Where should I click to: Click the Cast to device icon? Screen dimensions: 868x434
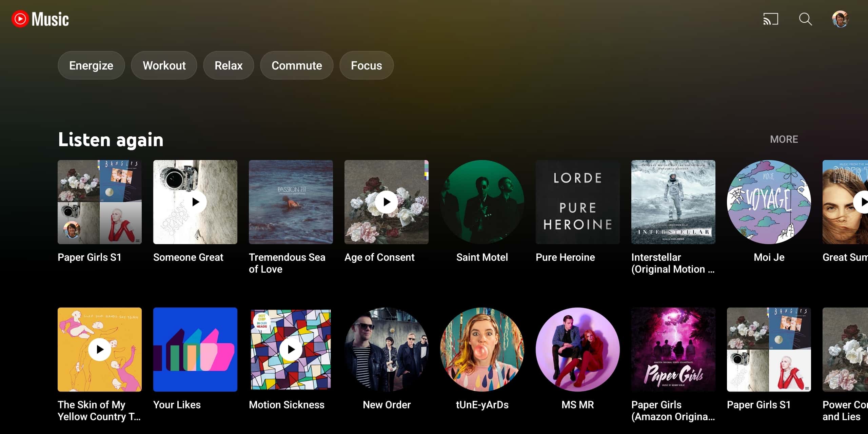(770, 19)
